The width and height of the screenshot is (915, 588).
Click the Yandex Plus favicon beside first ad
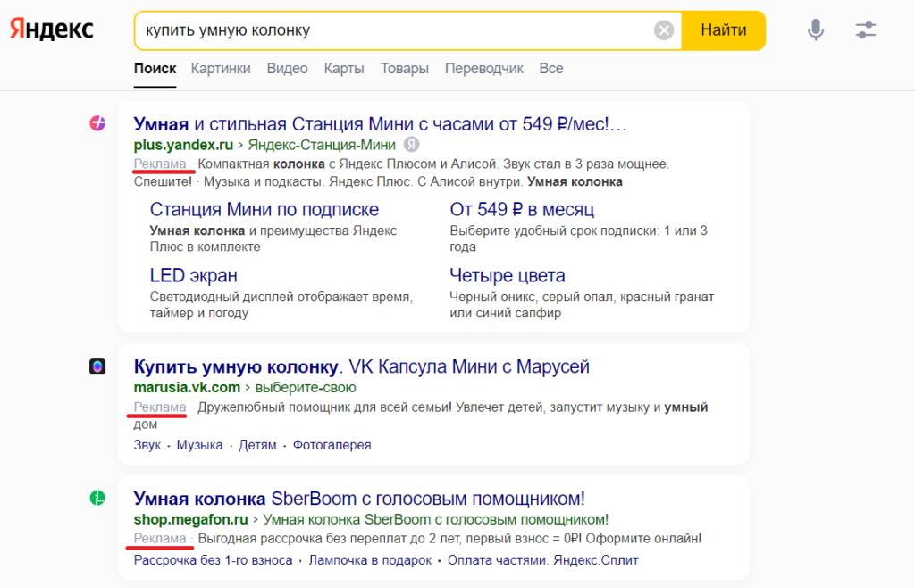pos(97,123)
